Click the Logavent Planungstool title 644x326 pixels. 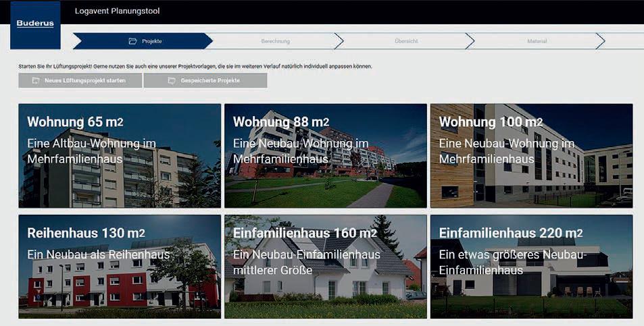click(117, 11)
